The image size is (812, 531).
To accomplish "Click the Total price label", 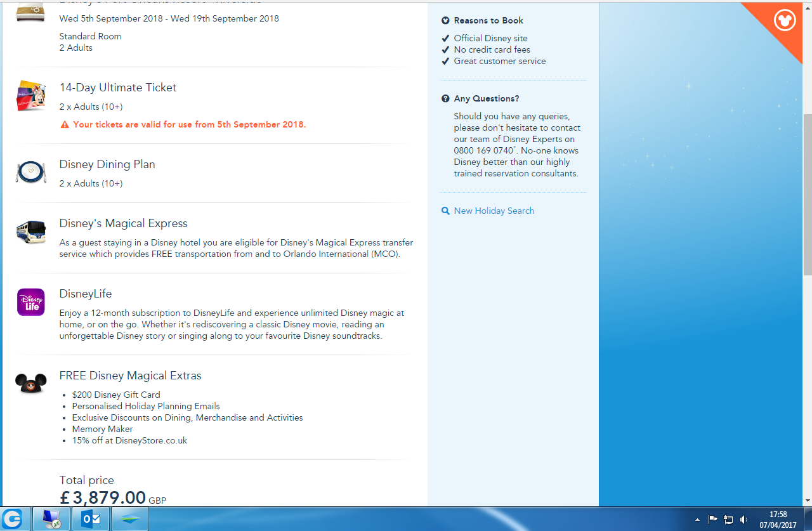I will click(x=87, y=480).
